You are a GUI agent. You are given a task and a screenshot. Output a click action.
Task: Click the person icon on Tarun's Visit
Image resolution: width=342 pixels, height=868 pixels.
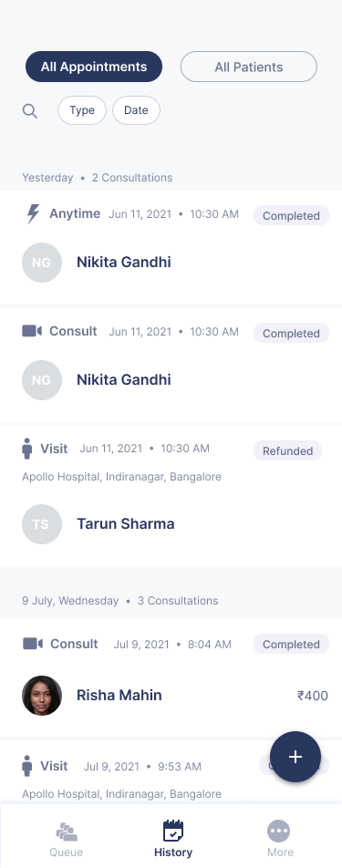27,449
